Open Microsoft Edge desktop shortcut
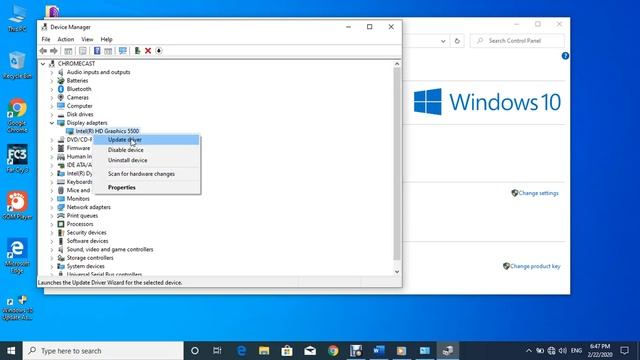The height and width of the screenshot is (360, 640). coord(17,255)
